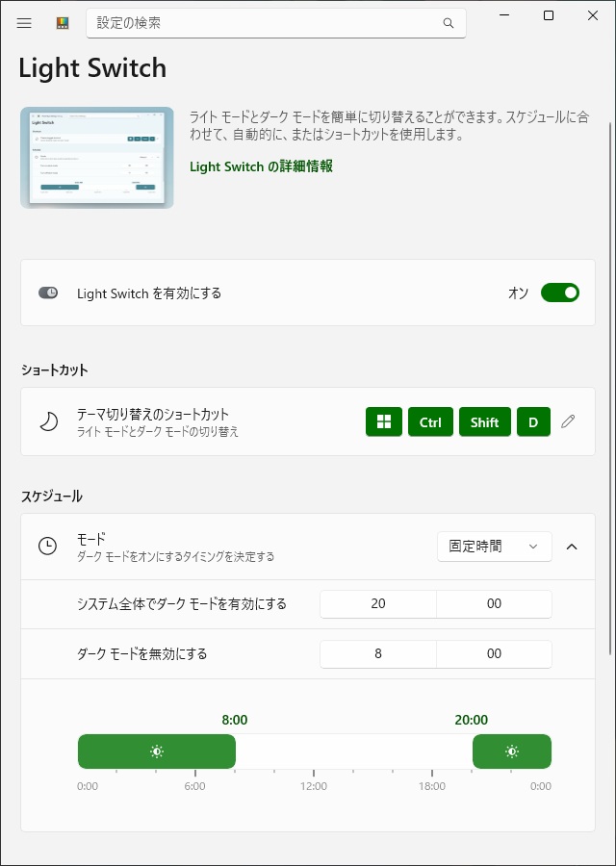Viewport: 616px width, 866px height.
Task: Click the sun icon on right timeline bar
Action: (x=512, y=751)
